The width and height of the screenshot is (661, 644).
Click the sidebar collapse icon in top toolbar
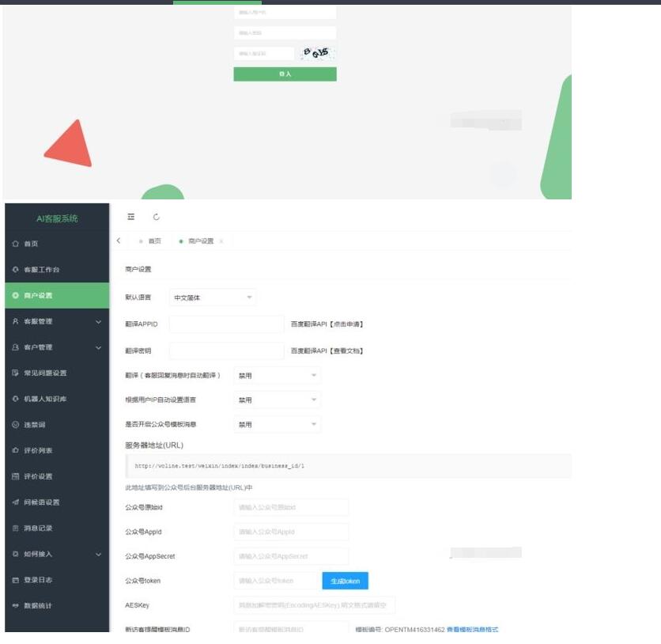[131, 217]
